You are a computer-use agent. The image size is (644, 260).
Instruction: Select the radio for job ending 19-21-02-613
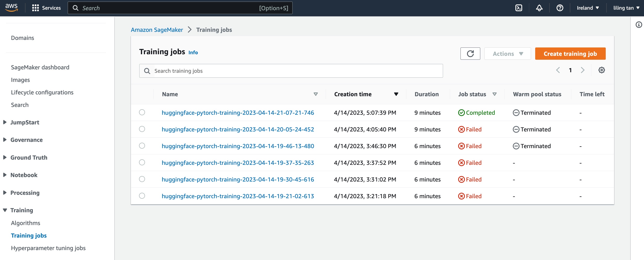[142, 196]
